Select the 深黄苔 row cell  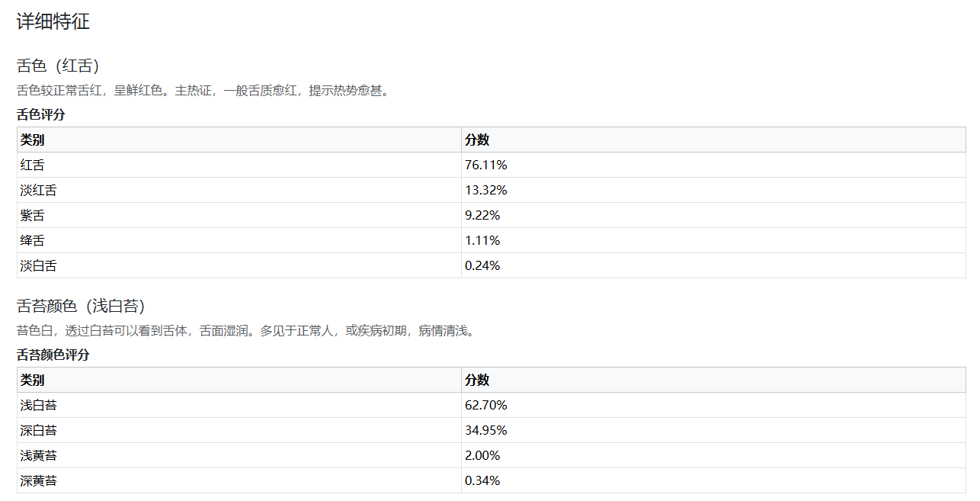pos(239,480)
